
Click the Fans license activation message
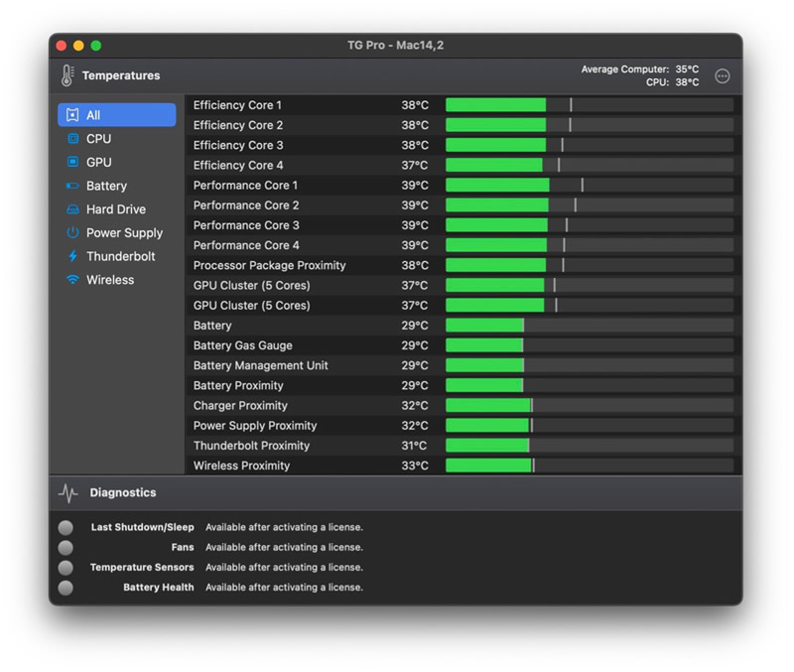pyautogui.click(x=284, y=547)
